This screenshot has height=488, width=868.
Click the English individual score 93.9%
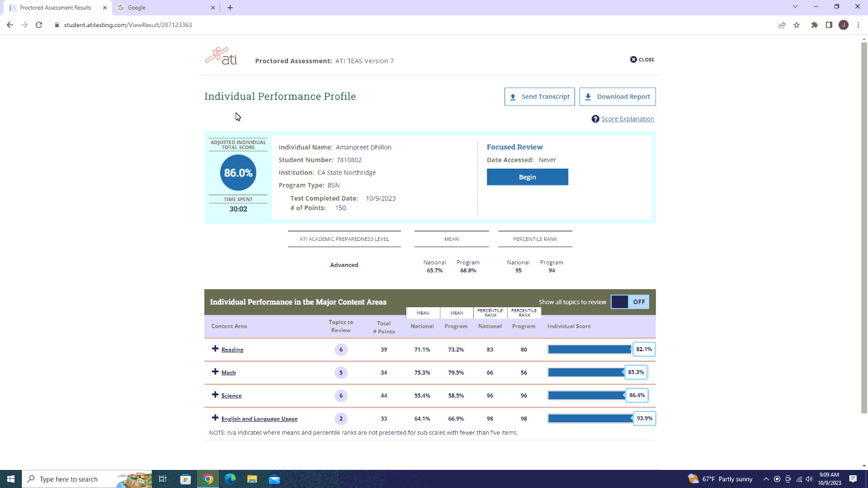[644, 418]
